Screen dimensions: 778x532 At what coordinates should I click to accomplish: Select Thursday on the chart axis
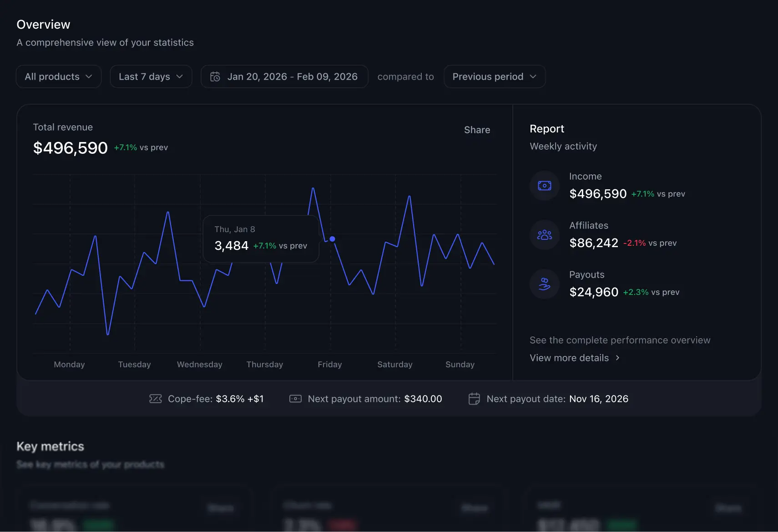(265, 364)
